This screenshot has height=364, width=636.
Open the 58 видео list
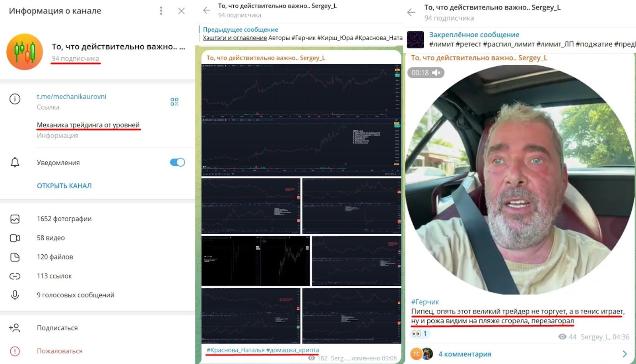(51, 238)
